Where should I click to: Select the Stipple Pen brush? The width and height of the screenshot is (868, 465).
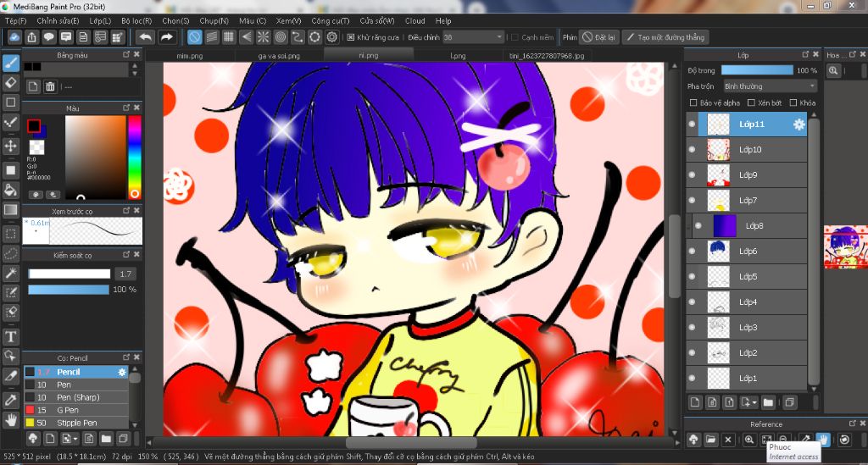click(75, 423)
